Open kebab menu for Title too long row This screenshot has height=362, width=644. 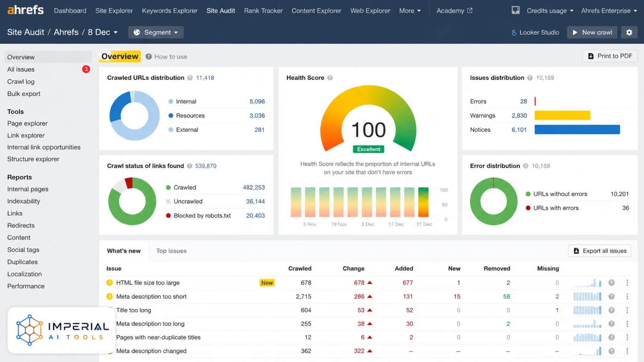(627, 310)
